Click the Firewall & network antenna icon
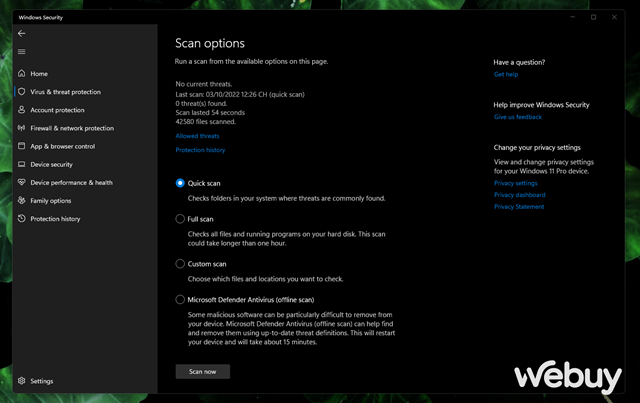 point(22,128)
